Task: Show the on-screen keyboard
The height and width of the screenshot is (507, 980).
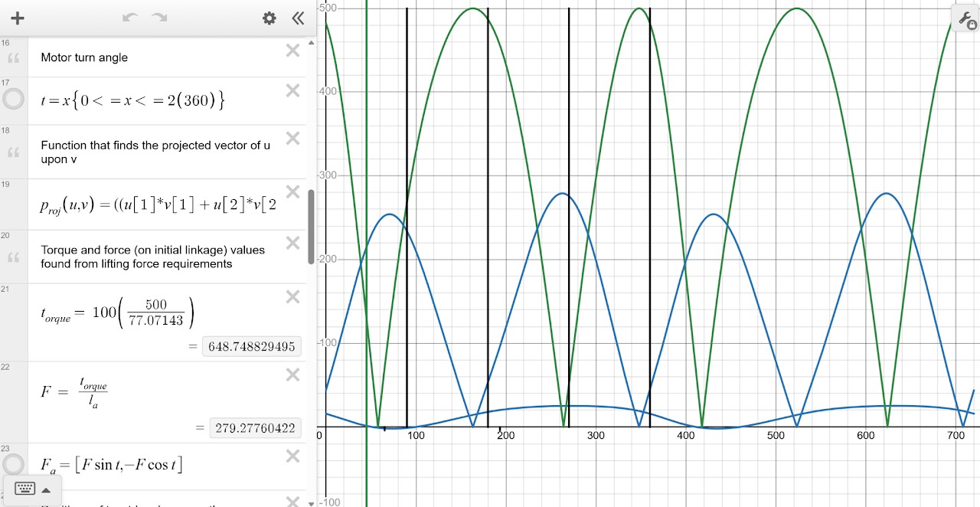Action: (24, 489)
